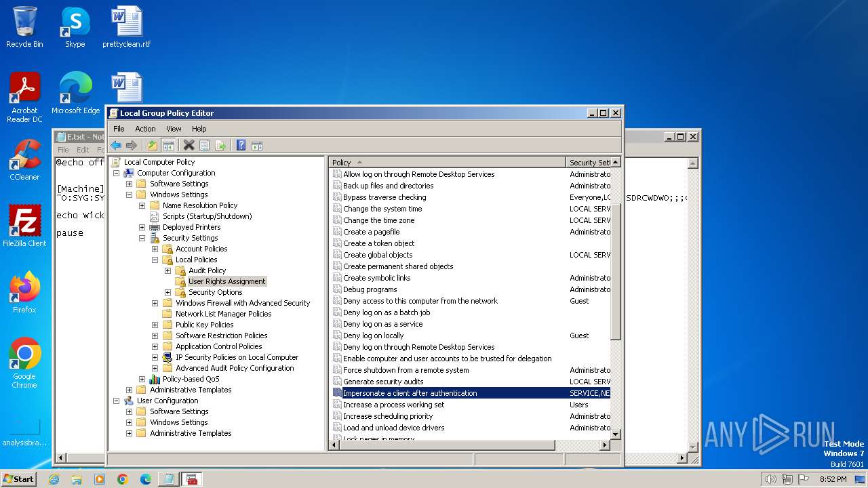The width and height of the screenshot is (868, 488).
Task: Select Scripts (Startup/Shutdown) tree item
Action: 207,216
